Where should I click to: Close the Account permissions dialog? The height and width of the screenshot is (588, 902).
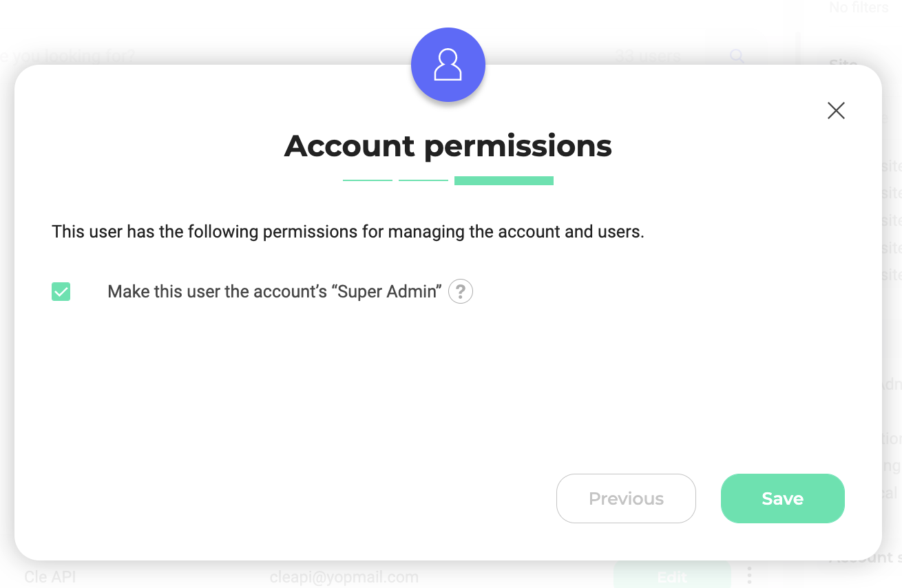836,111
